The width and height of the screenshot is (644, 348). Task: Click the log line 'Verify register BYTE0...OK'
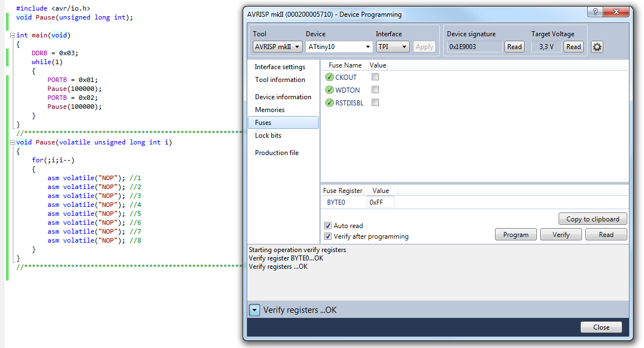click(x=286, y=258)
